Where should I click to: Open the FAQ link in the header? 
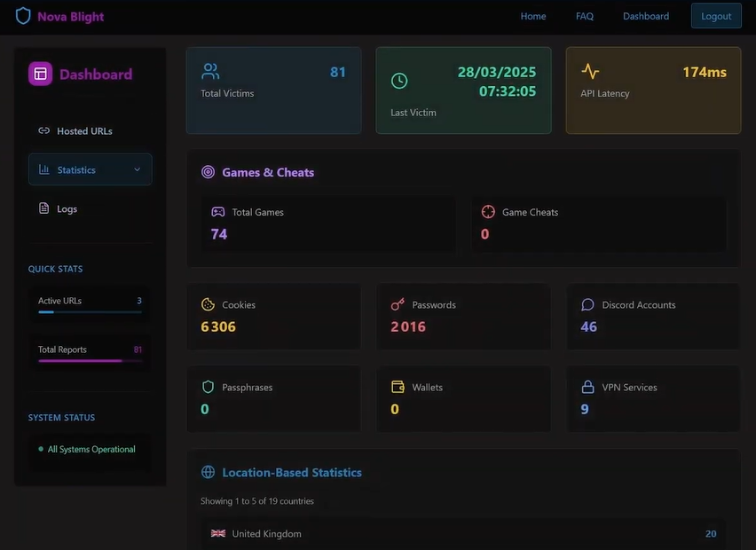[584, 16]
